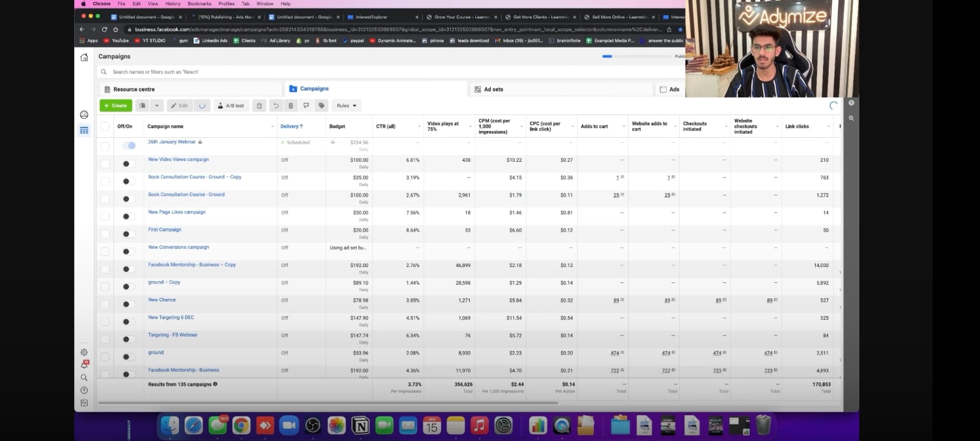Click the Delete trash icon in toolbar

point(291,105)
